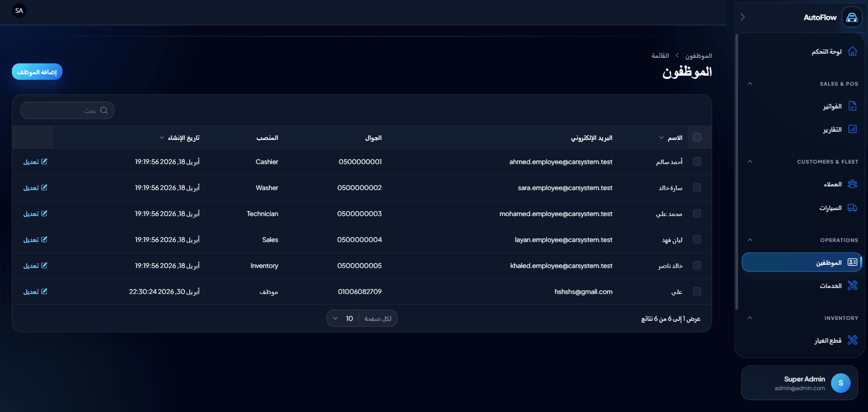Open the per-page 10 dropdown
This screenshot has width=868, height=412.
click(x=343, y=318)
